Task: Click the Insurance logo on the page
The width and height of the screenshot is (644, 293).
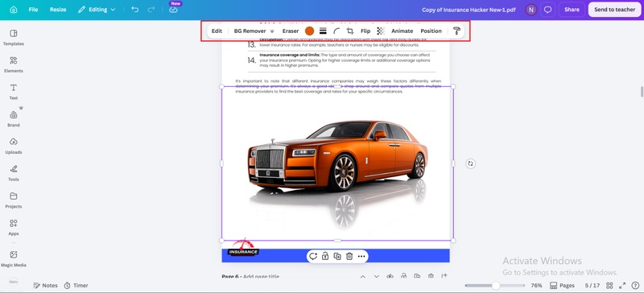Action: 243,248
